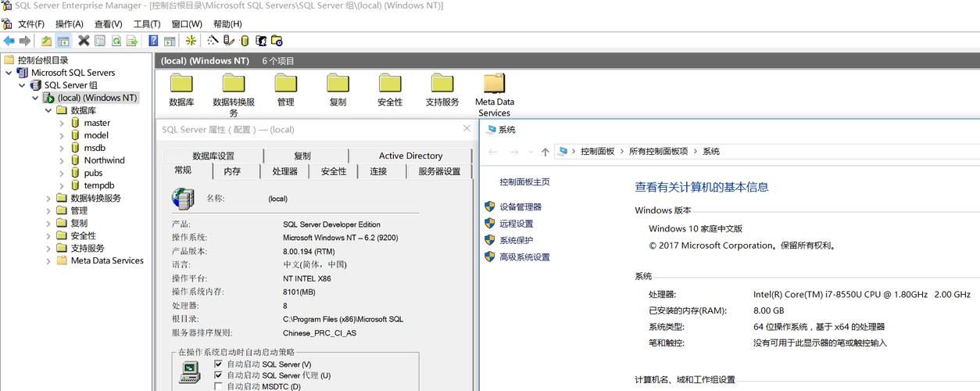The image size is (980, 391).
Task: Select the model database in the tree
Action: pyautogui.click(x=96, y=135)
